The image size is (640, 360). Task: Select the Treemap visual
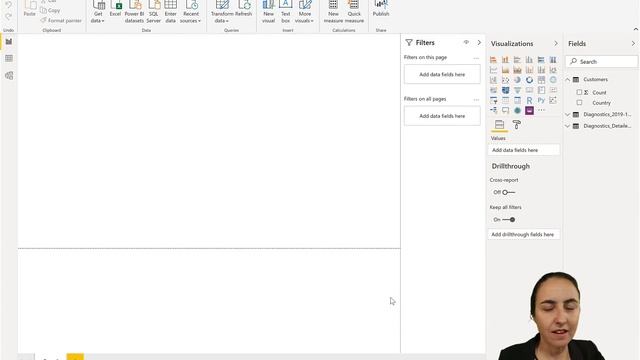pyautogui.click(x=541, y=80)
